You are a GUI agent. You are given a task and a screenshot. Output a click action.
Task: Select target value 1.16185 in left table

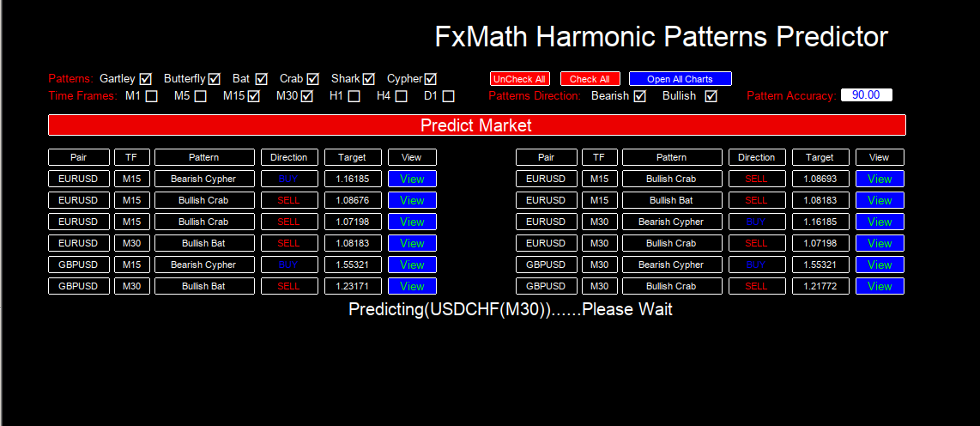(x=353, y=179)
